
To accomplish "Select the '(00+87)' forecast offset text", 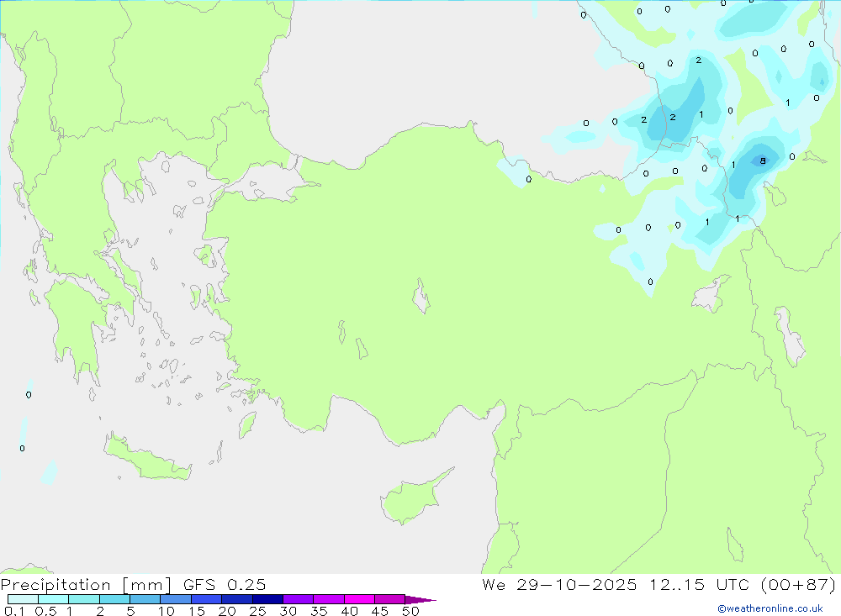I will click(799, 585).
